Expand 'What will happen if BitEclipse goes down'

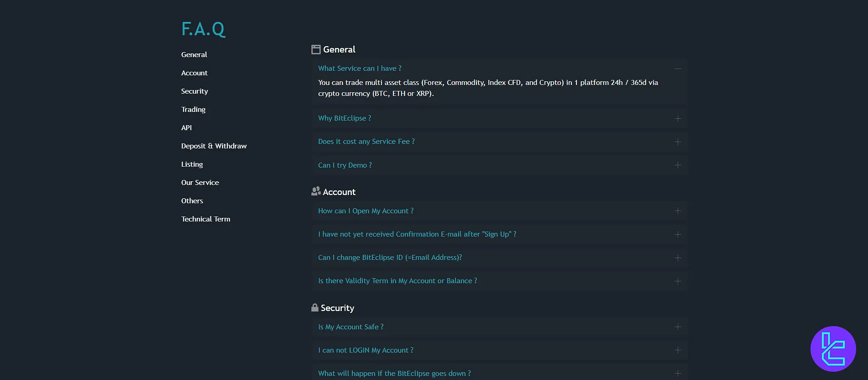click(x=394, y=374)
